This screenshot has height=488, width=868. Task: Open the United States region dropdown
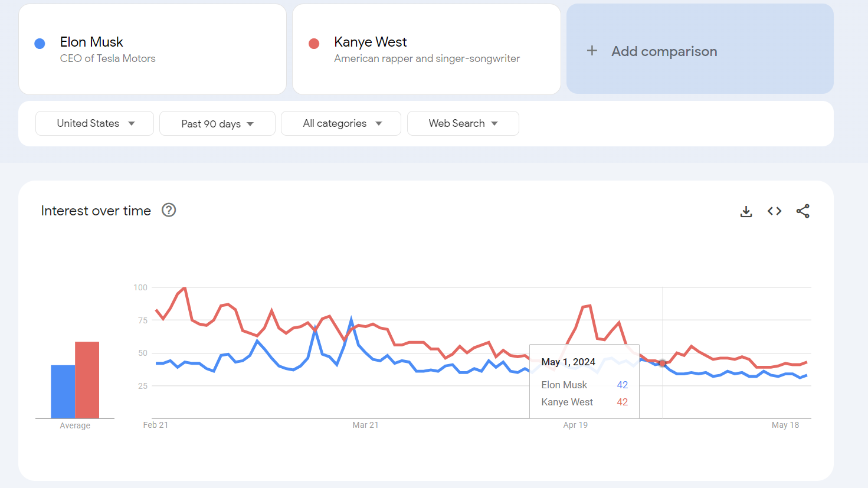94,123
